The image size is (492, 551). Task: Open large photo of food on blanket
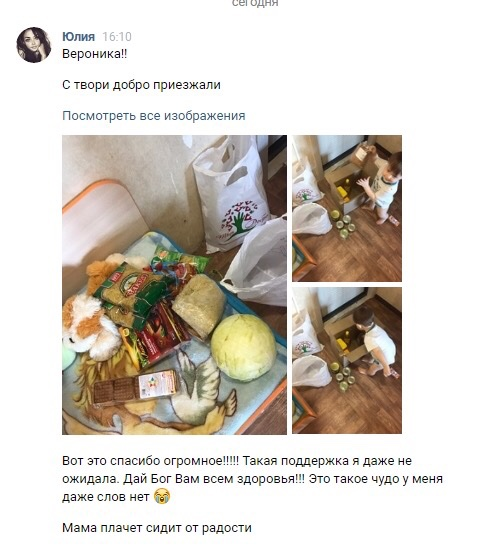[174, 285]
